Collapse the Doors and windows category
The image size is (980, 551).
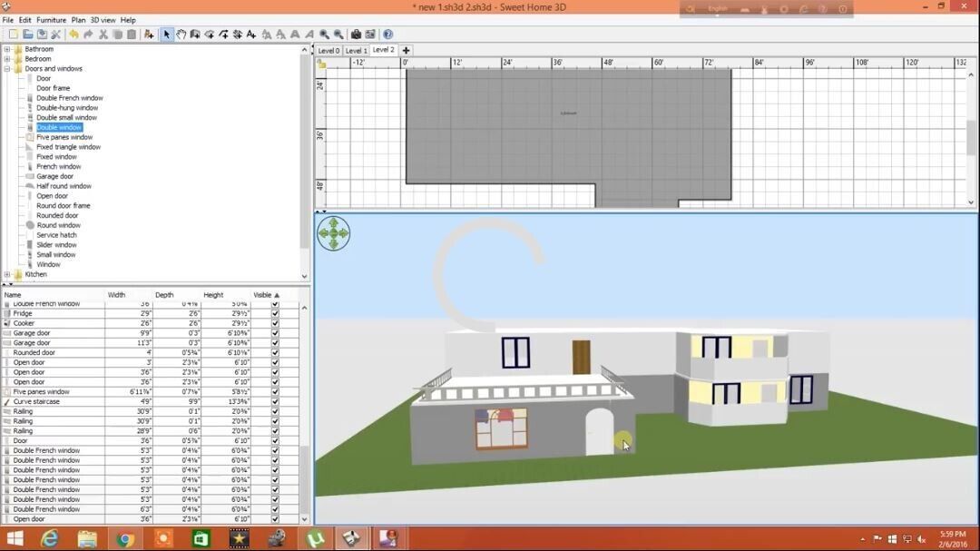click(x=7, y=69)
